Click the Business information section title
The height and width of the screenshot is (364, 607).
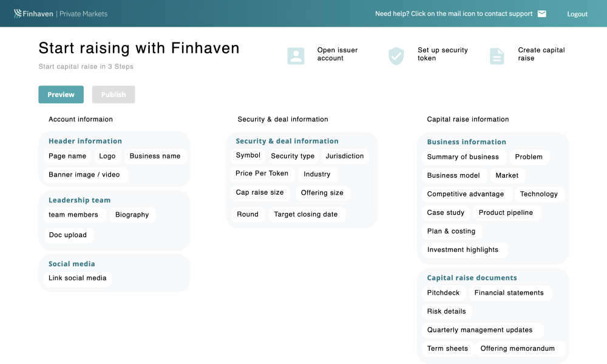pos(466,142)
